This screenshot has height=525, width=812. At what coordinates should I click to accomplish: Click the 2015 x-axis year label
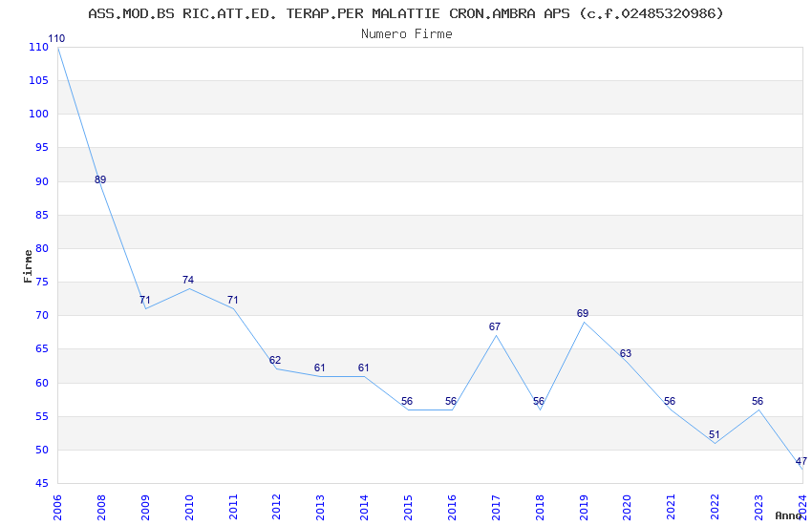408,504
